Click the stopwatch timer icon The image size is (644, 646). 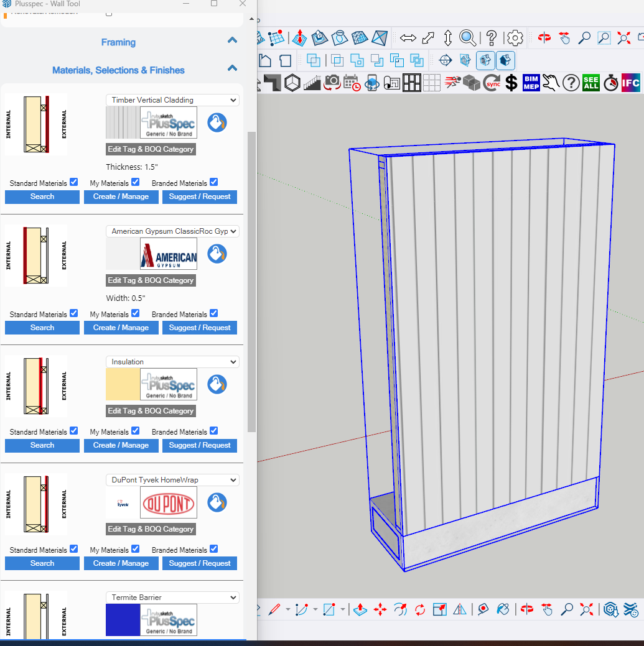(610, 83)
